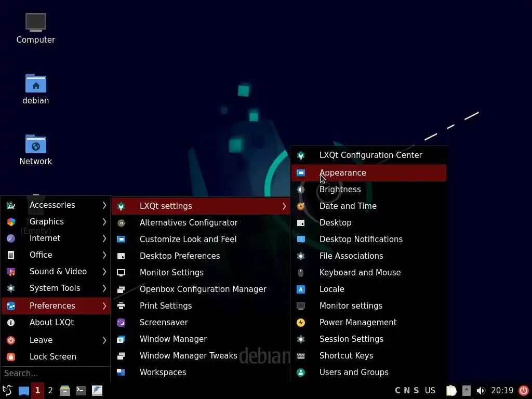Screen dimensions: 532x399
Task: Open Session Settings
Action: point(369,339)
